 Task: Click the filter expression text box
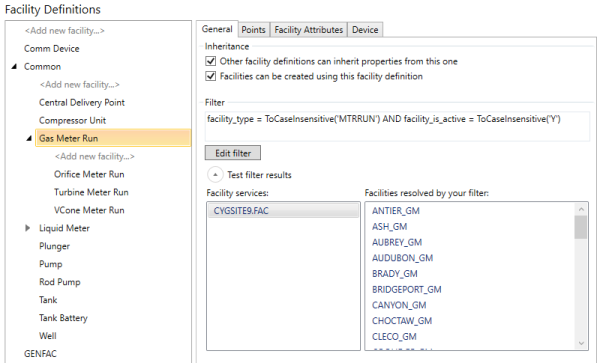pyautogui.click(x=397, y=127)
